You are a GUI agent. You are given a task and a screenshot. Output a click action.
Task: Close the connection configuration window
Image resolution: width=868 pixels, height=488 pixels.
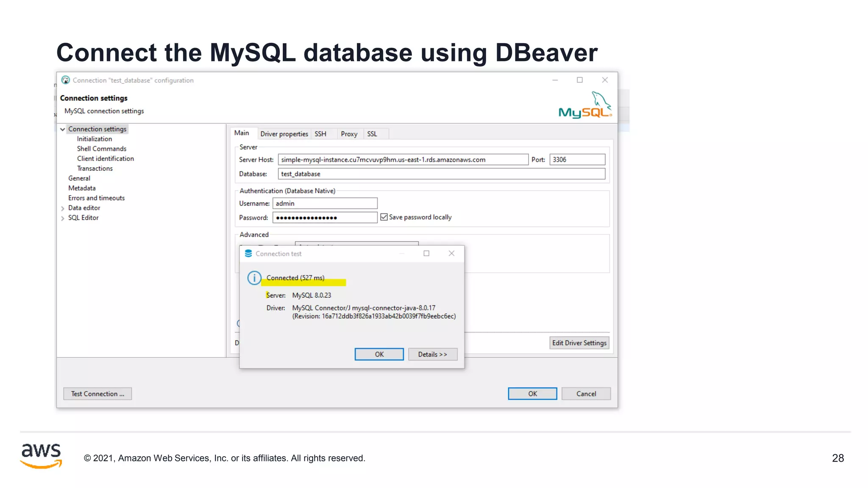tap(605, 80)
